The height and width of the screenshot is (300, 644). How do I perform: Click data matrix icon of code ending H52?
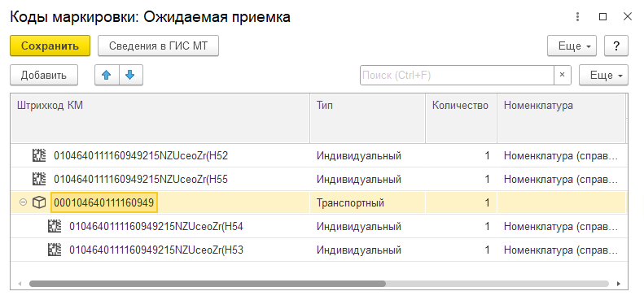tap(38, 155)
